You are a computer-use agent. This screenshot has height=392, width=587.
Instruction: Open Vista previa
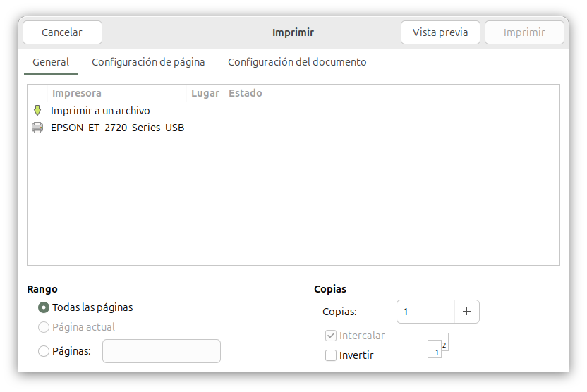click(440, 32)
